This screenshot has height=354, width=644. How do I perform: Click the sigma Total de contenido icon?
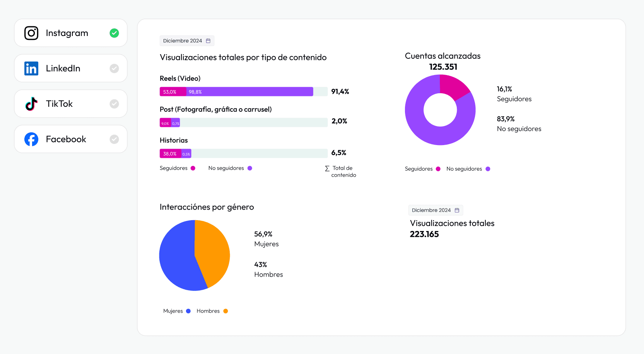click(x=326, y=168)
